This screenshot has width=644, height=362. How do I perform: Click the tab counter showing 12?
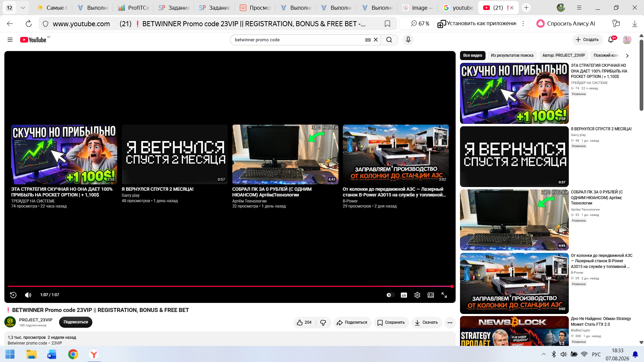(9, 8)
